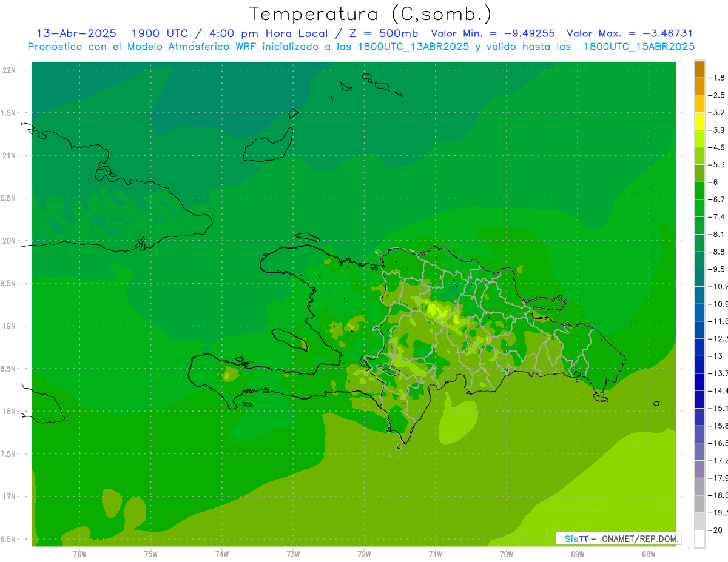Click the '-6' colorbar label
The width and height of the screenshot is (728, 562).
[x=714, y=182]
